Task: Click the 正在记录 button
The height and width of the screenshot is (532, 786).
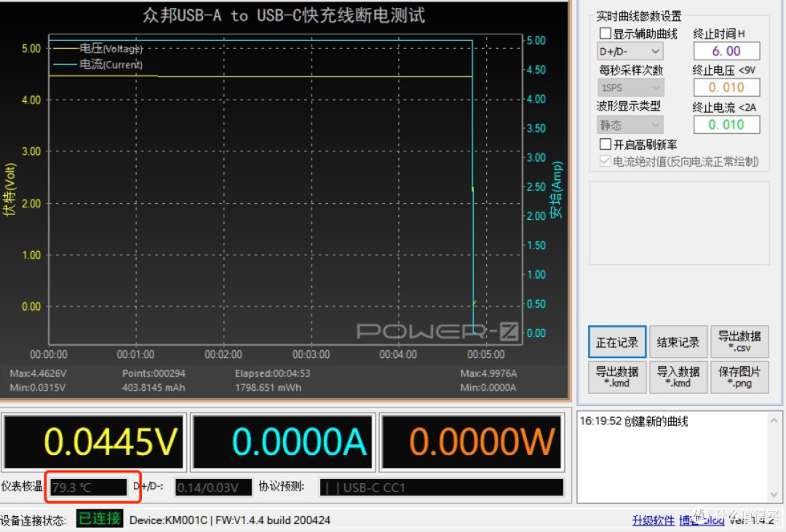Action: (x=617, y=342)
